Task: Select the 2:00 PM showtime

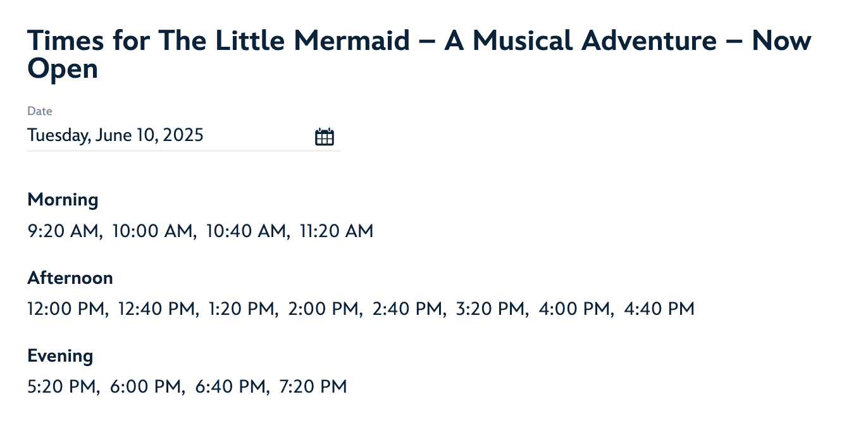Action: pos(323,309)
